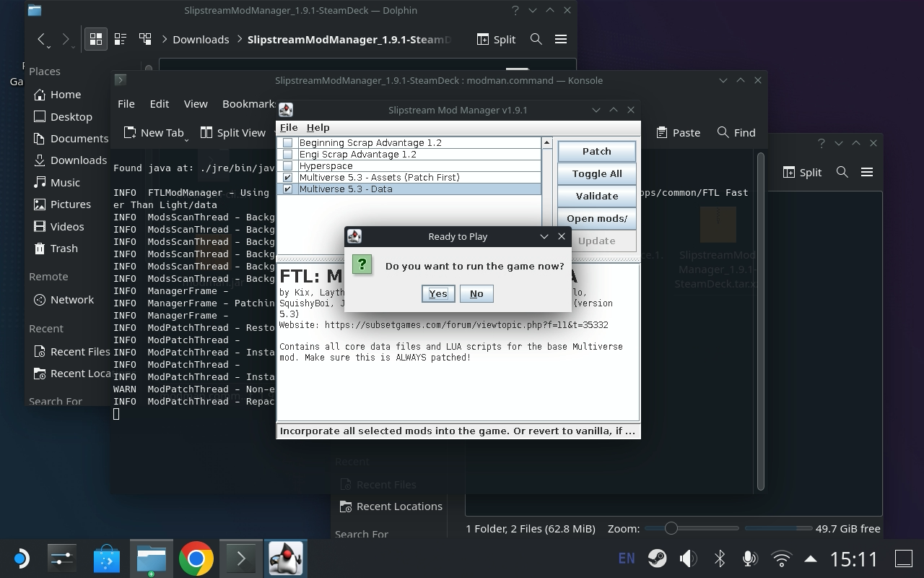Screen dimensions: 924x578
Task: Click New Tab in Konsole toolbar
Action: [x=154, y=132]
